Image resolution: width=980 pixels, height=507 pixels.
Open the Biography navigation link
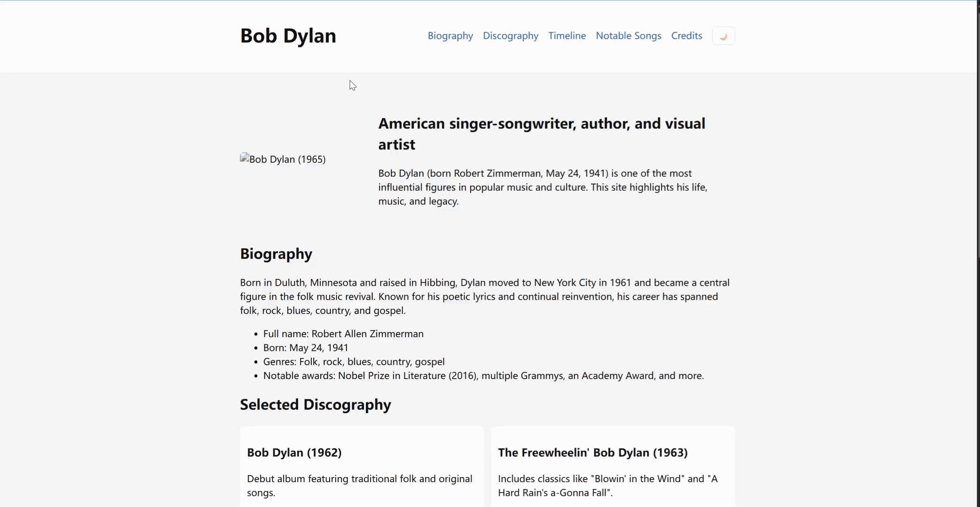pos(450,36)
